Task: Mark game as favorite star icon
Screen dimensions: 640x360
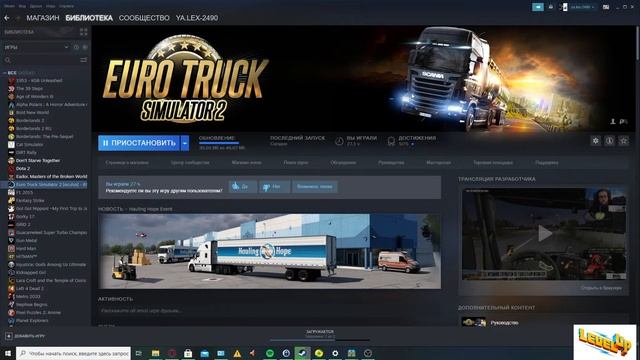Action: pyautogui.click(x=623, y=141)
